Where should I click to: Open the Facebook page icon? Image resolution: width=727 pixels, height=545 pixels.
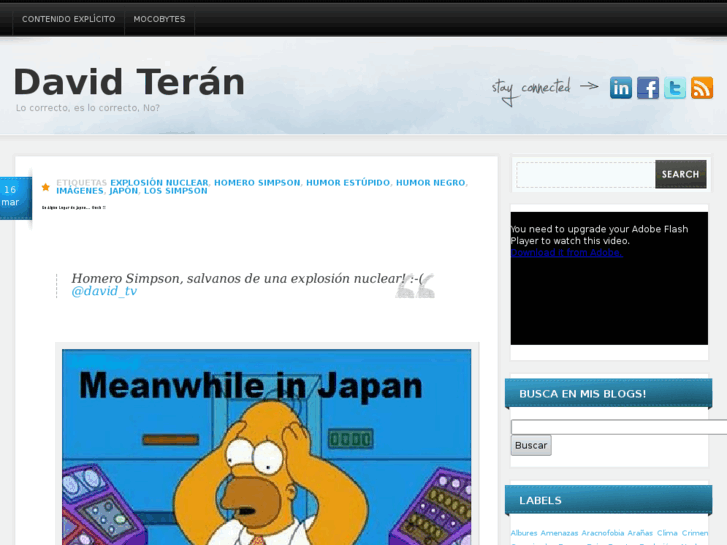[648, 88]
